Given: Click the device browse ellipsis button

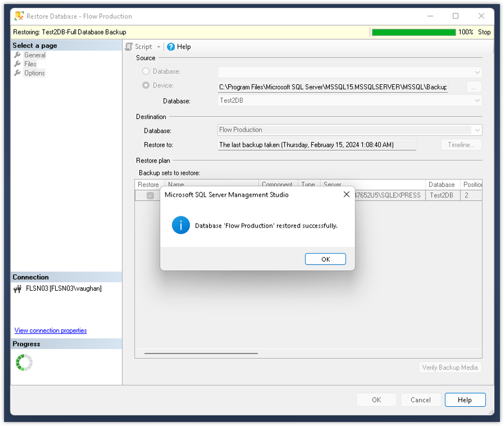Looking at the screenshot, I should tap(474, 86).
